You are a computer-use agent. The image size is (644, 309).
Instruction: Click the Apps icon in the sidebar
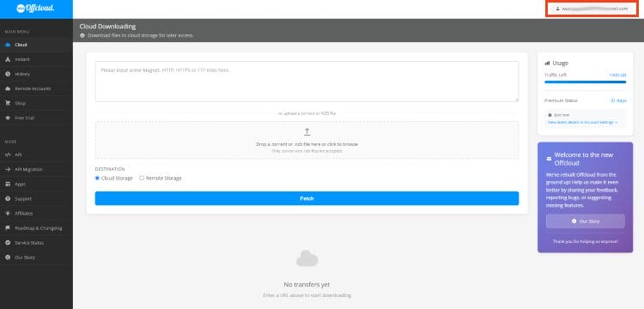pyautogui.click(x=8, y=185)
